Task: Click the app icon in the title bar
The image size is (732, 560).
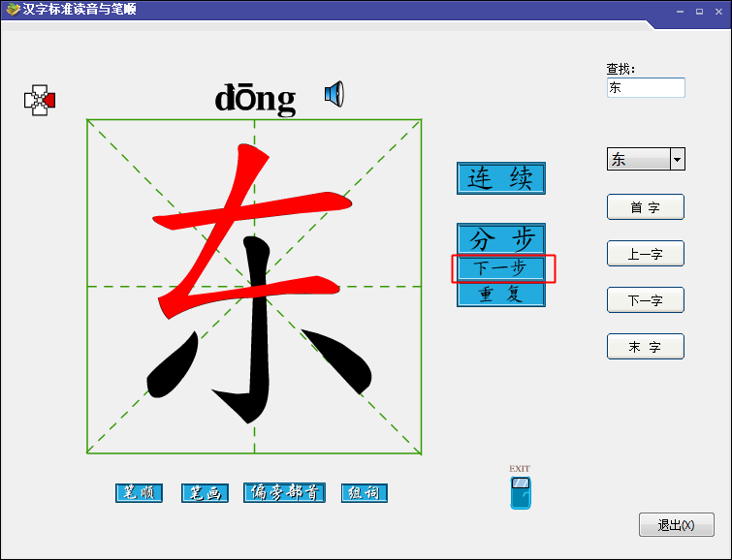Action: tap(13, 9)
